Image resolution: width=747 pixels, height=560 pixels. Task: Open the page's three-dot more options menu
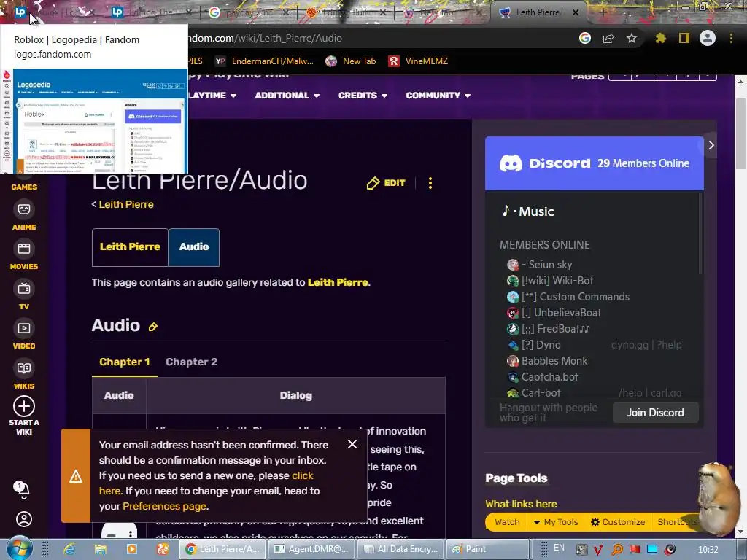tap(430, 183)
